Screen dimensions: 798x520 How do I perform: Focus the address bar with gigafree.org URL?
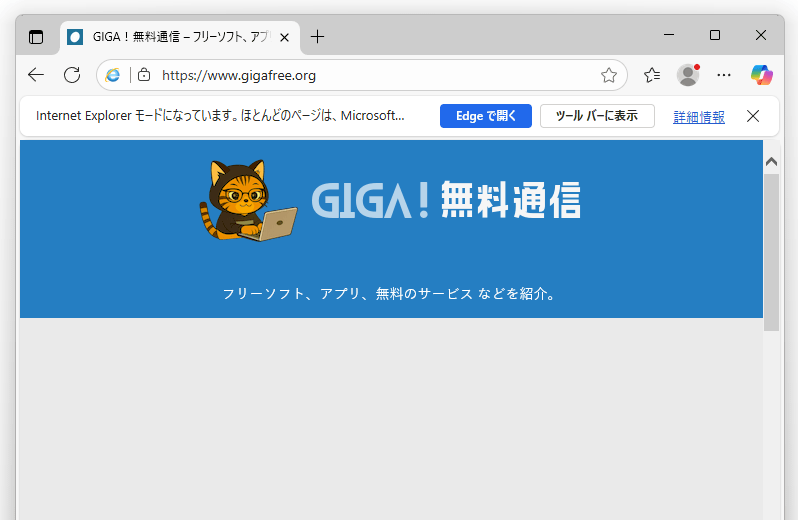pyautogui.click(x=361, y=75)
